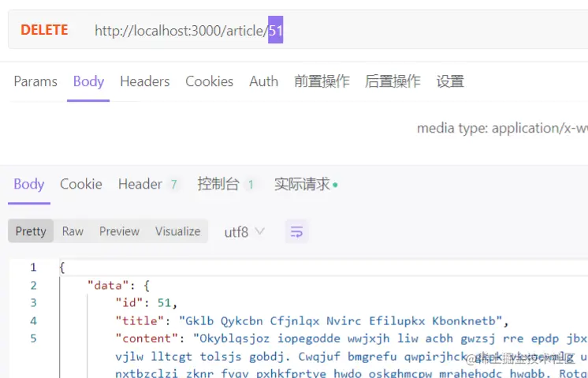
Task: Switch to Visualize response view
Action: pyautogui.click(x=178, y=231)
